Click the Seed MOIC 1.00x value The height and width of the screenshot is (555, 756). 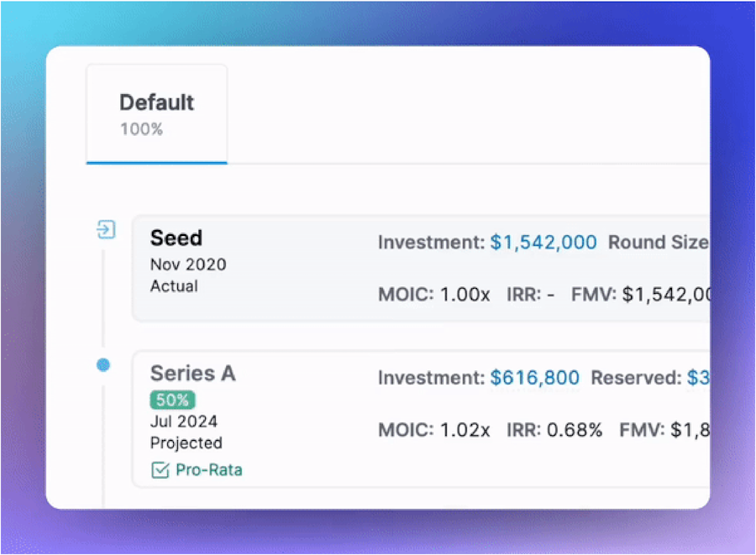465,295
